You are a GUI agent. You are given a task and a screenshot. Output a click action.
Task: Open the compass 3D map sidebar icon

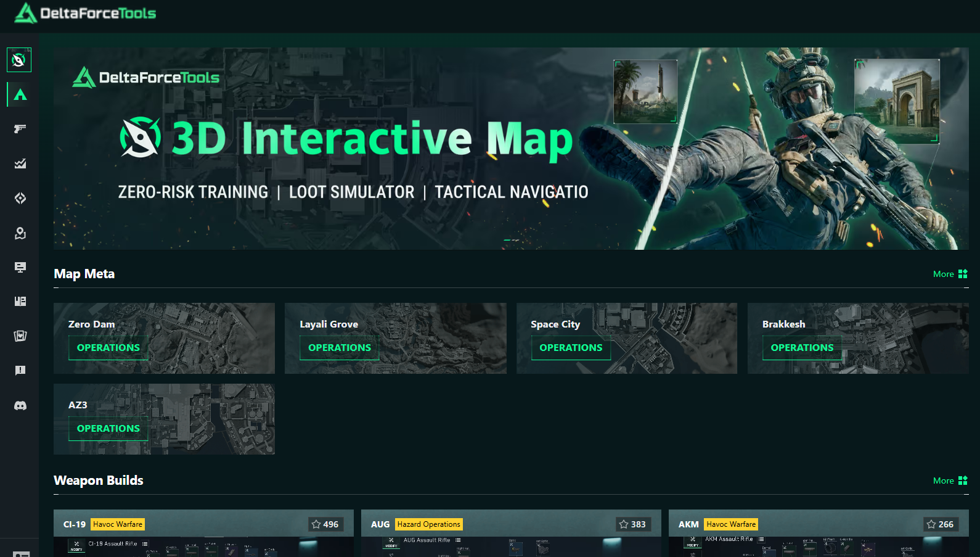(x=19, y=60)
